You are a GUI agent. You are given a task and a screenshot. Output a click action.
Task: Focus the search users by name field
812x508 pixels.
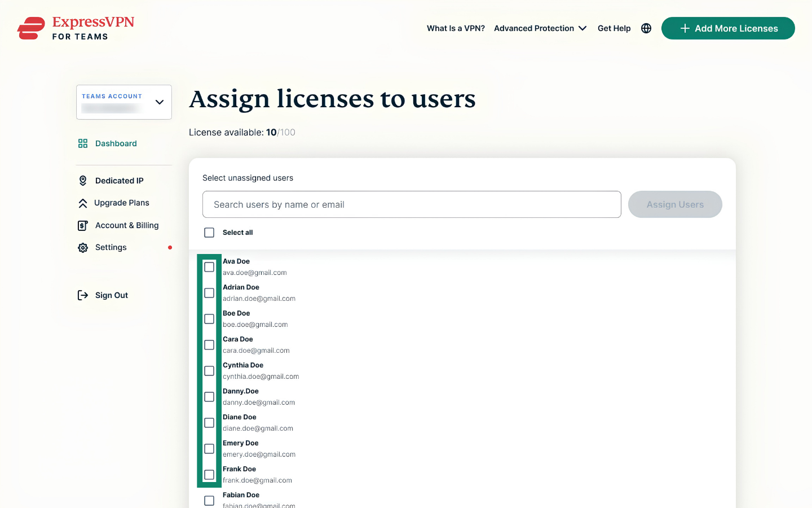(412, 204)
